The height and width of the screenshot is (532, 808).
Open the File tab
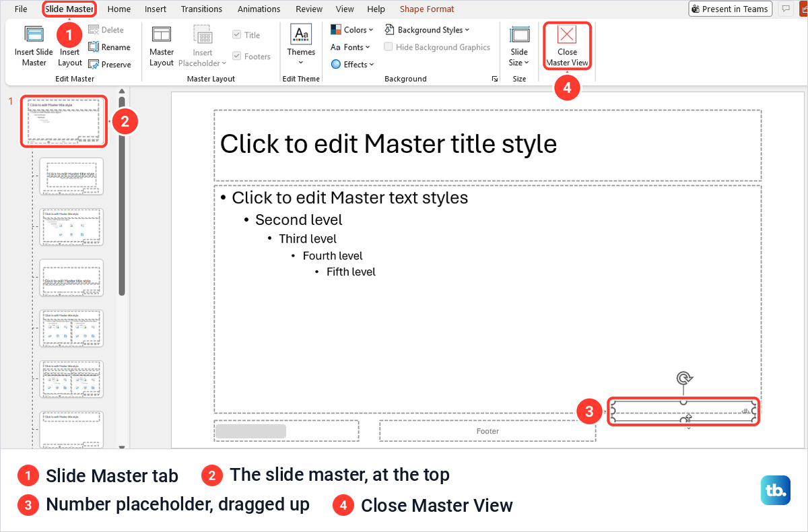coord(21,9)
